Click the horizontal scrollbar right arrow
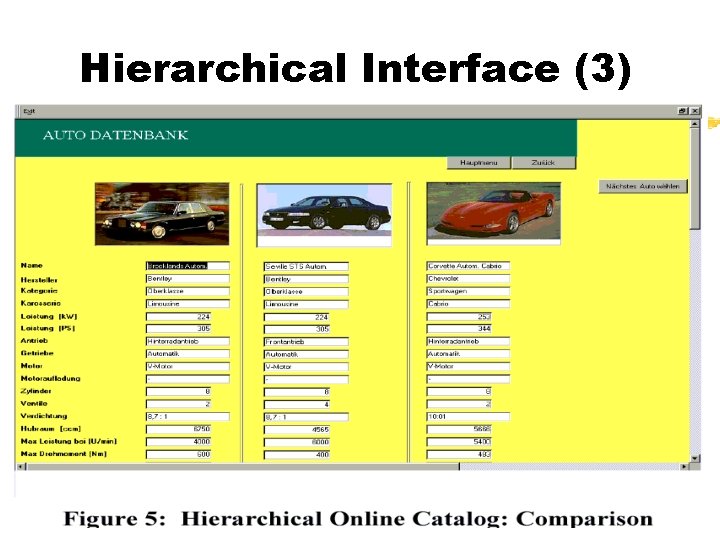Screen dimensions: 720x540 (x=684, y=467)
